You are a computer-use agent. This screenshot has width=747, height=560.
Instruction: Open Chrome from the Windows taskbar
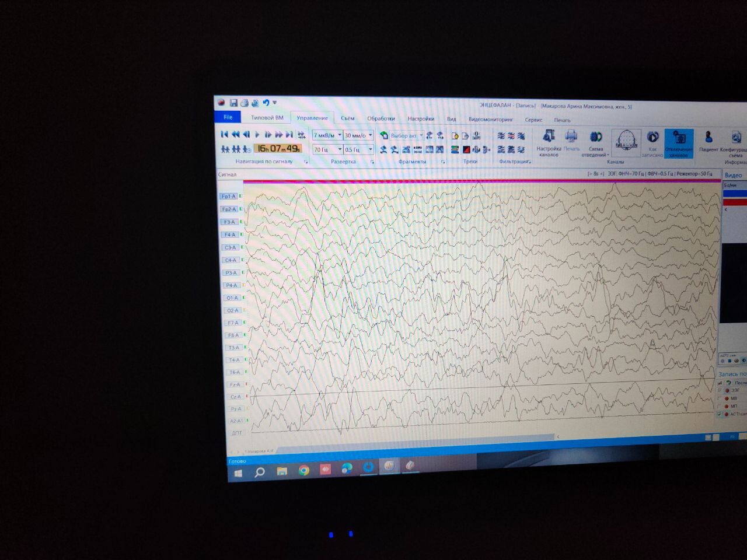coord(303,470)
